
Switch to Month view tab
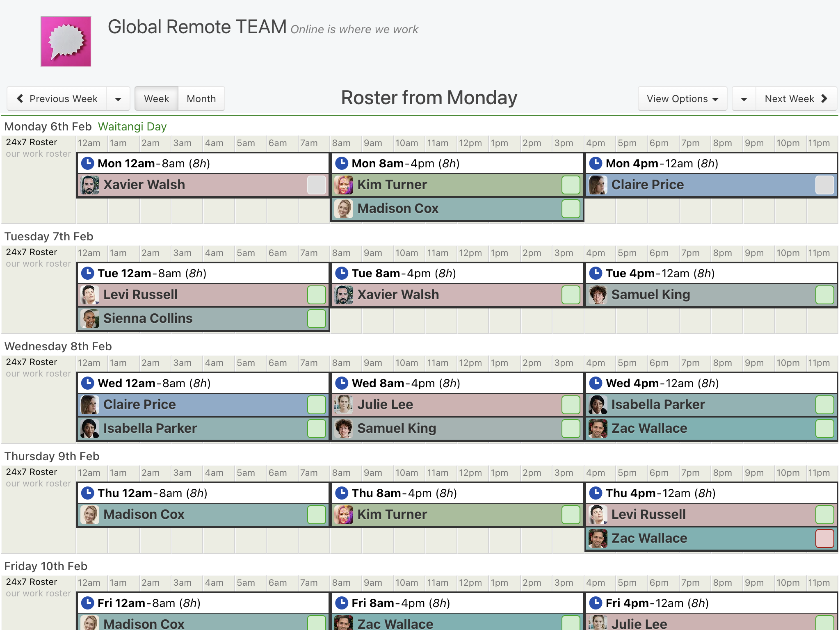point(201,99)
